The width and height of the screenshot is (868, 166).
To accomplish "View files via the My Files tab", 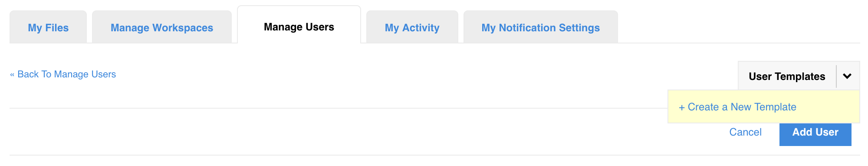I will 48,27.
